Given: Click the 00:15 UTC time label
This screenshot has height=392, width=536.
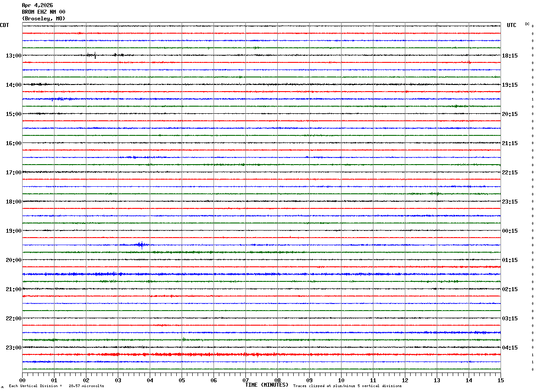Looking at the screenshot, I should point(510,231).
